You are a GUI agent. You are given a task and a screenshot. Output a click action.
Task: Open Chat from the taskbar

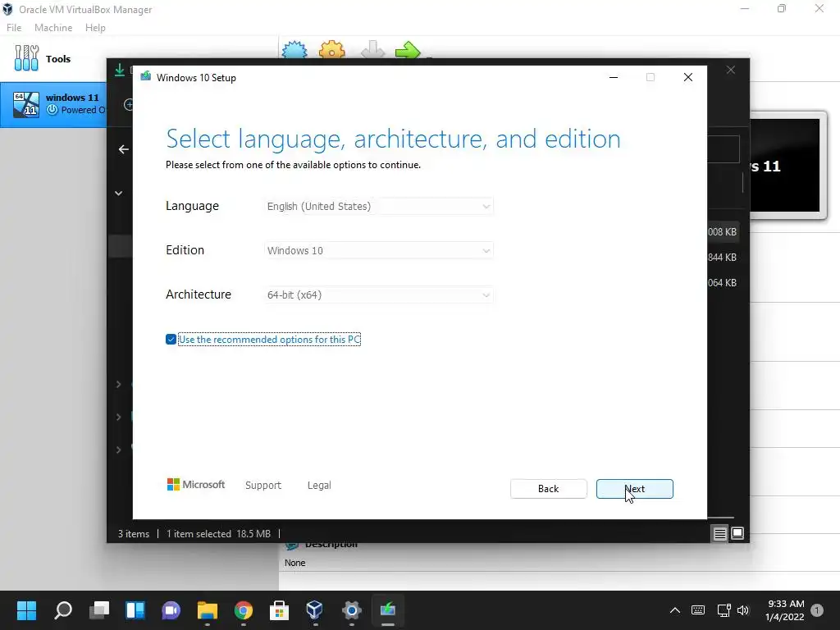[171, 610]
